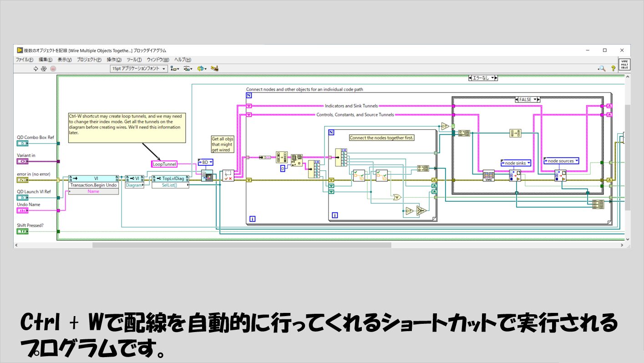Select the WIRE subVI node in FALSE case

point(489,176)
